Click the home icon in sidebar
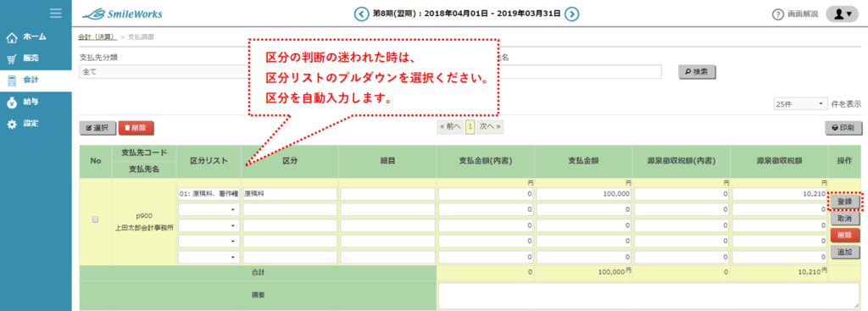 coord(12,37)
